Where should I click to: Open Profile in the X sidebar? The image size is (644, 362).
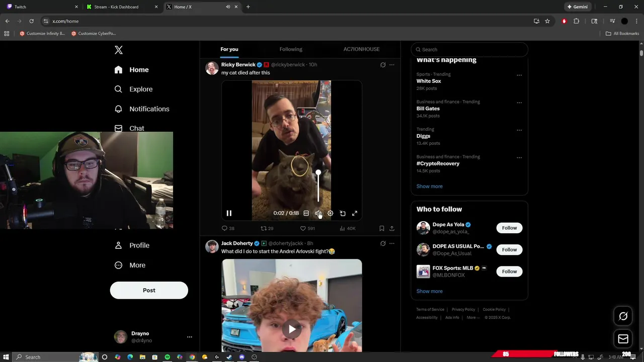coord(132,245)
